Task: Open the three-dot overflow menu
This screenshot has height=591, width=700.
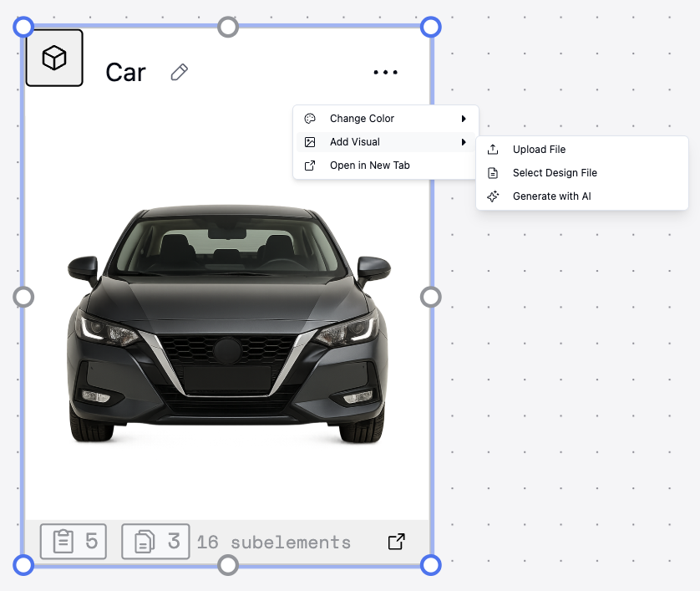Action: click(385, 72)
